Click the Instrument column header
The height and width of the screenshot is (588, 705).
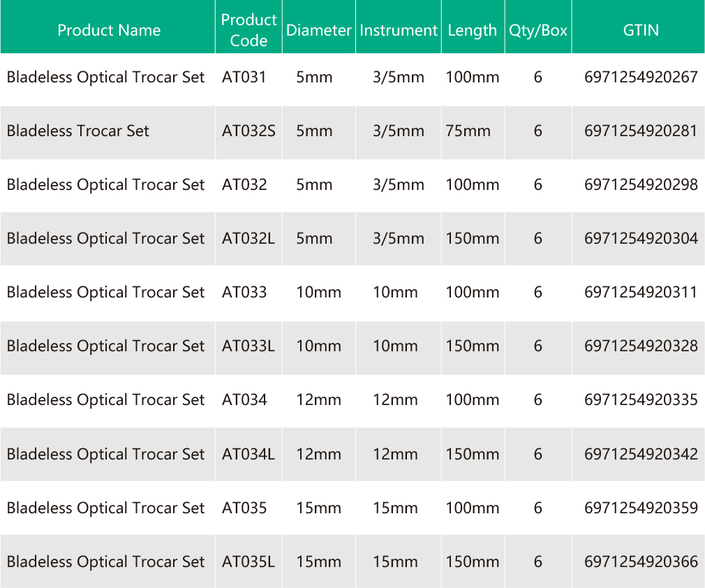(398, 30)
